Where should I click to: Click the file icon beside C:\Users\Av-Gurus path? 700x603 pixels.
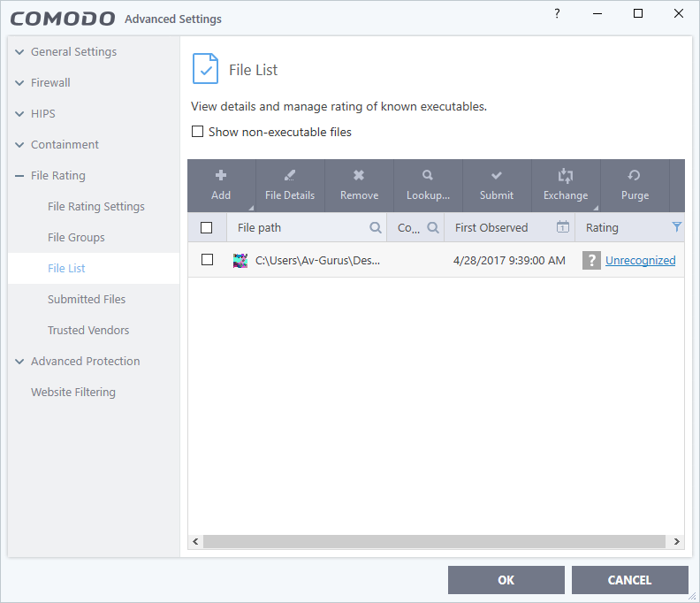(x=240, y=261)
